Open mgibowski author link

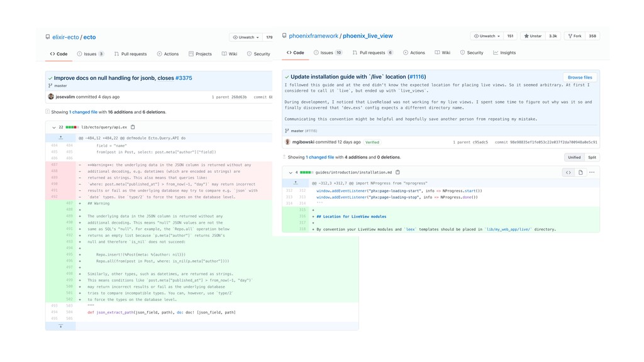[x=303, y=142]
